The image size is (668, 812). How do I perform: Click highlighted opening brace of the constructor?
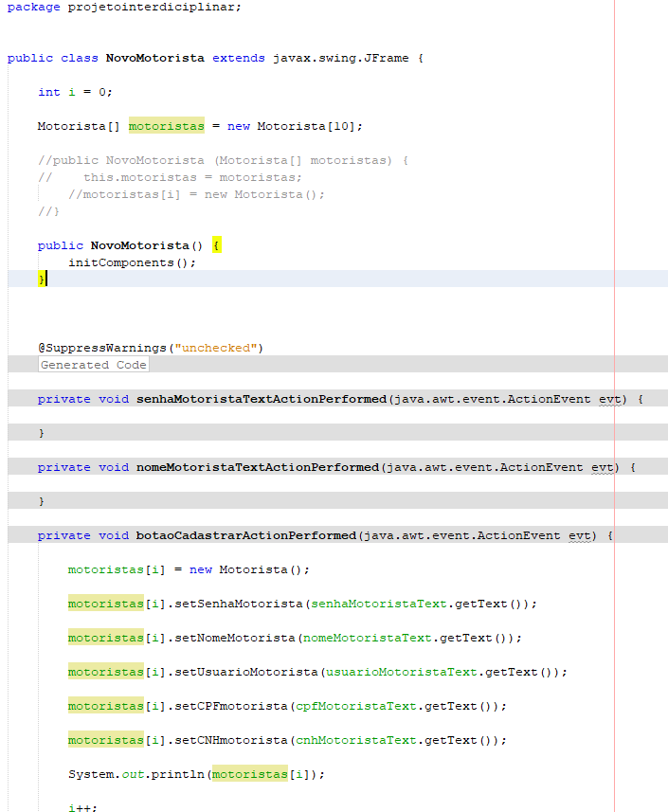[217, 245]
